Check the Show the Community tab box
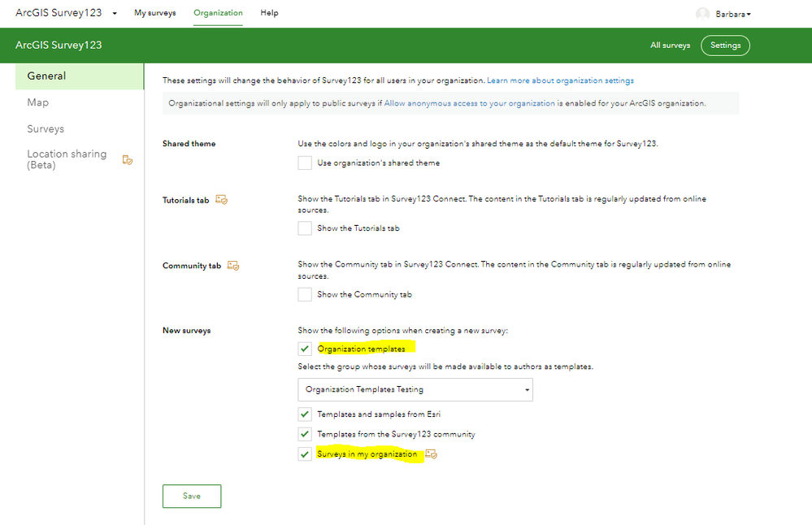Image resolution: width=812 pixels, height=525 pixels. coord(305,294)
